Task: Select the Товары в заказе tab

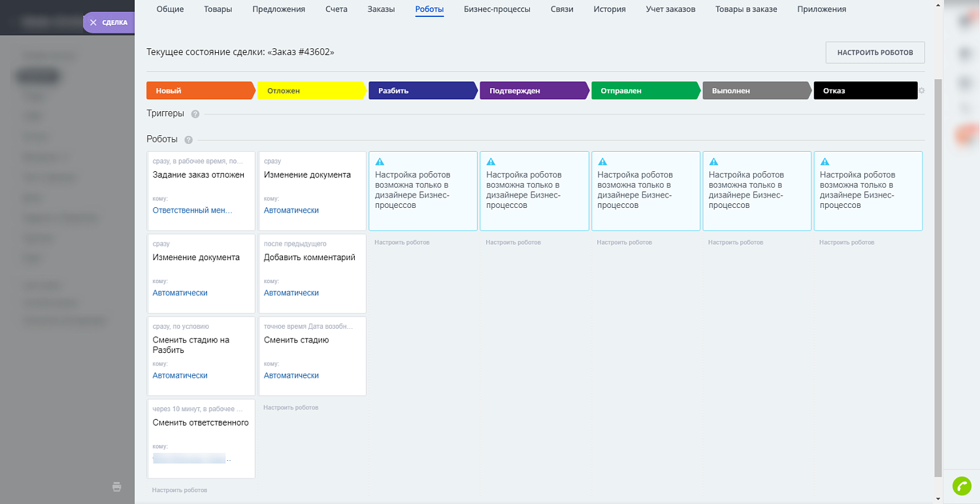Action: [x=745, y=8]
